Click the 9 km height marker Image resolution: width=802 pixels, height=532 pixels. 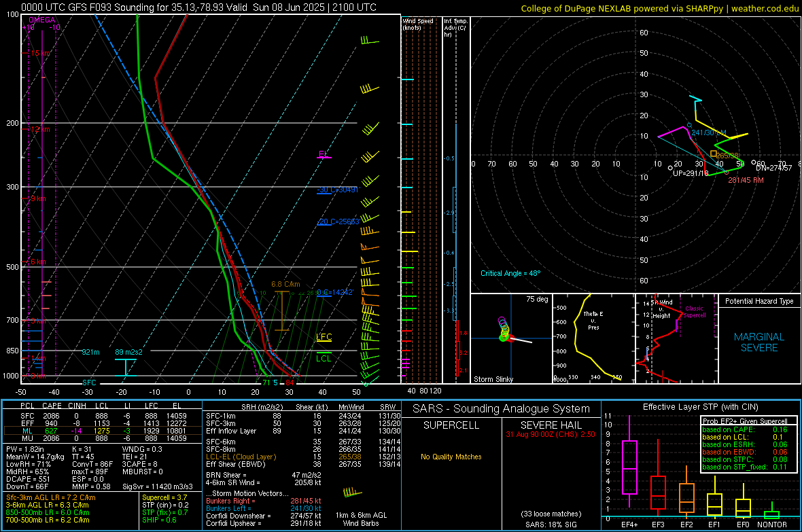coord(38,198)
